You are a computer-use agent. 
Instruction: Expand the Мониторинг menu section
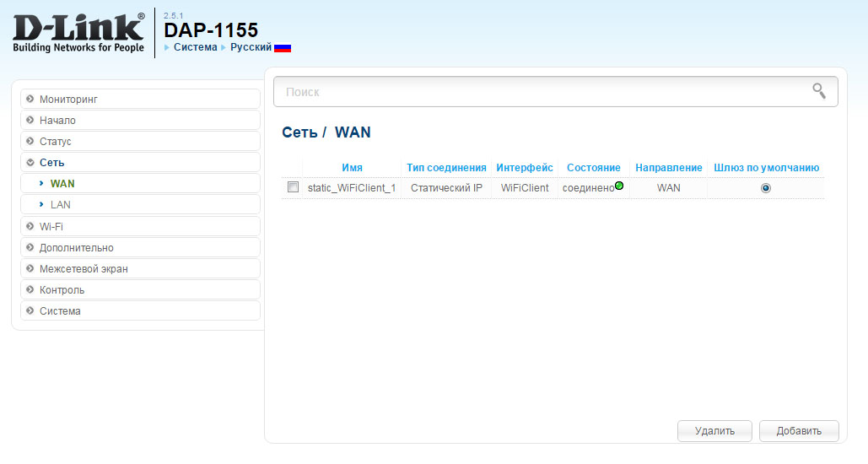pos(68,100)
